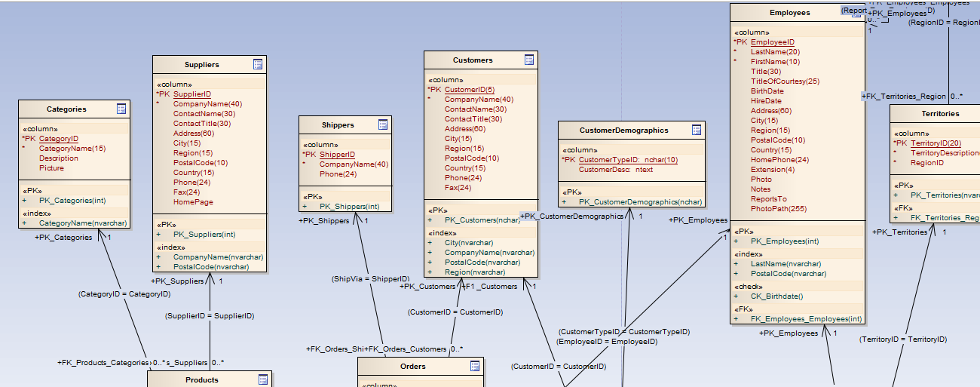Select the CustomerDemographics table title

[x=624, y=131]
